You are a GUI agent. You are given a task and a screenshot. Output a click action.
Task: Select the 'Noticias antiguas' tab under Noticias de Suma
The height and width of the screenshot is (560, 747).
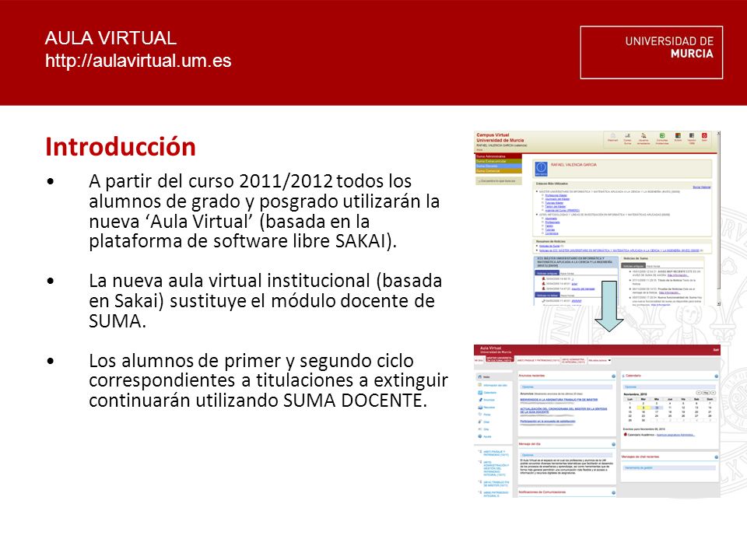click(633, 266)
